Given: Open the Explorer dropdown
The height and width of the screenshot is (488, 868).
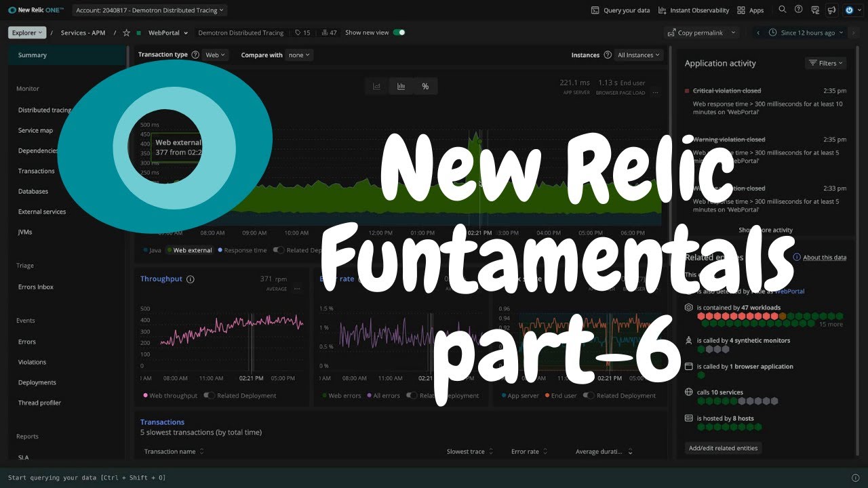Looking at the screenshot, I should pyautogui.click(x=27, y=33).
